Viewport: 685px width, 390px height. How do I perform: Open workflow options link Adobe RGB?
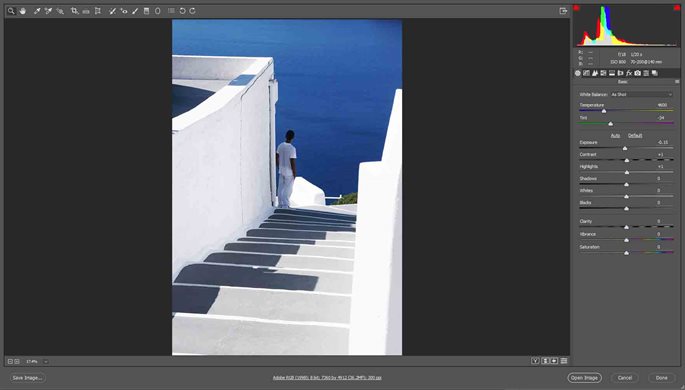(x=327, y=378)
